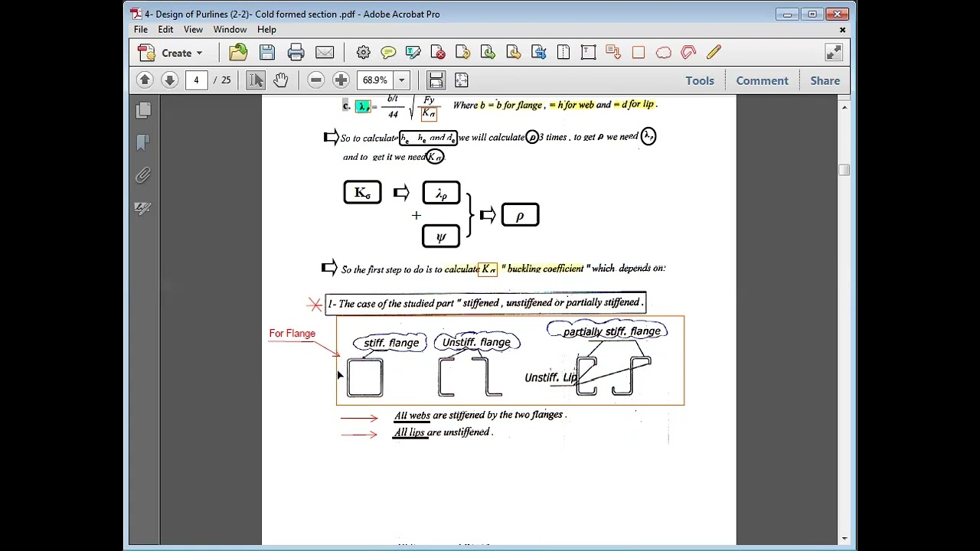Click the ρ box in flowchart
Viewport: 980px width, 551px height.
520,215
